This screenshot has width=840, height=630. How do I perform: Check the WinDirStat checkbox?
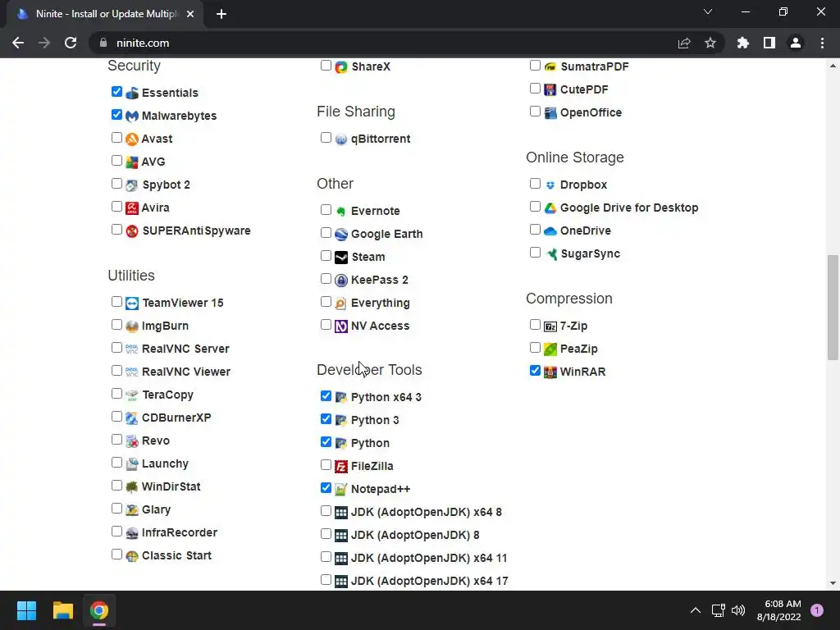116,486
